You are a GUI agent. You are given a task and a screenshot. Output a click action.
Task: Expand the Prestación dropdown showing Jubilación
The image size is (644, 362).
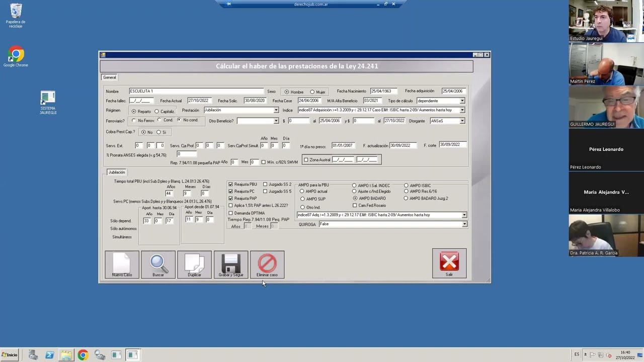point(276,110)
